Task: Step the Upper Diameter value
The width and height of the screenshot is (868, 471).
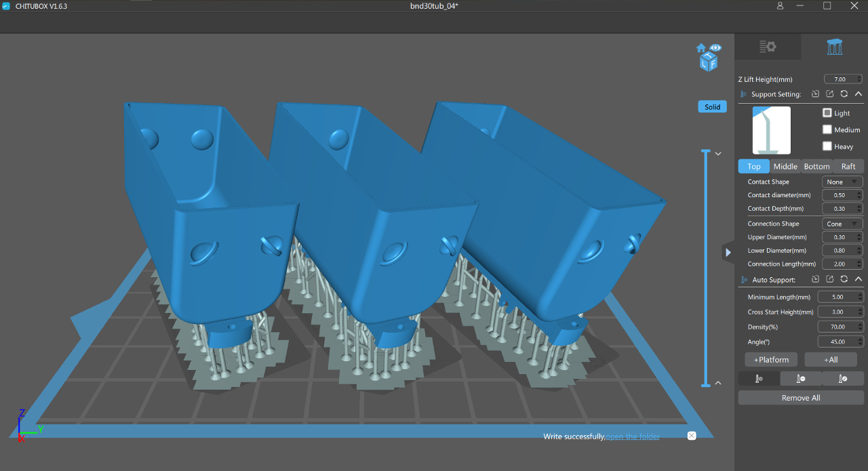Action: (x=860, y=237)
